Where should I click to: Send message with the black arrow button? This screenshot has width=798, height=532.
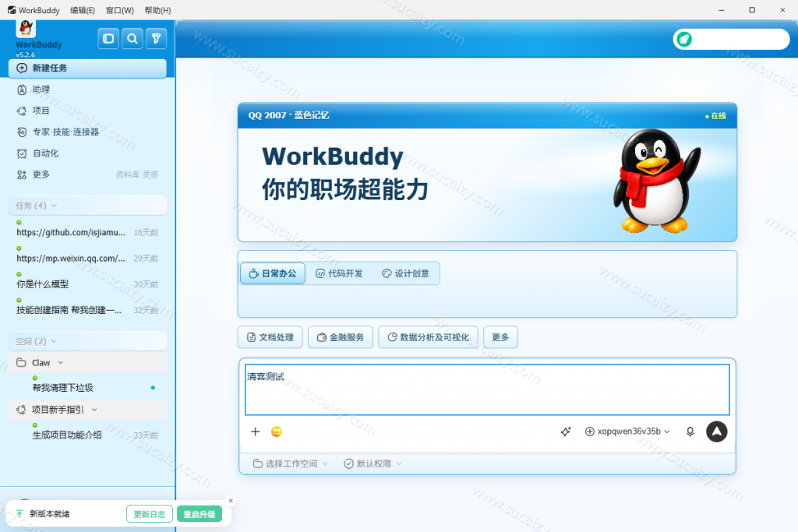click(x=717, y=432)
